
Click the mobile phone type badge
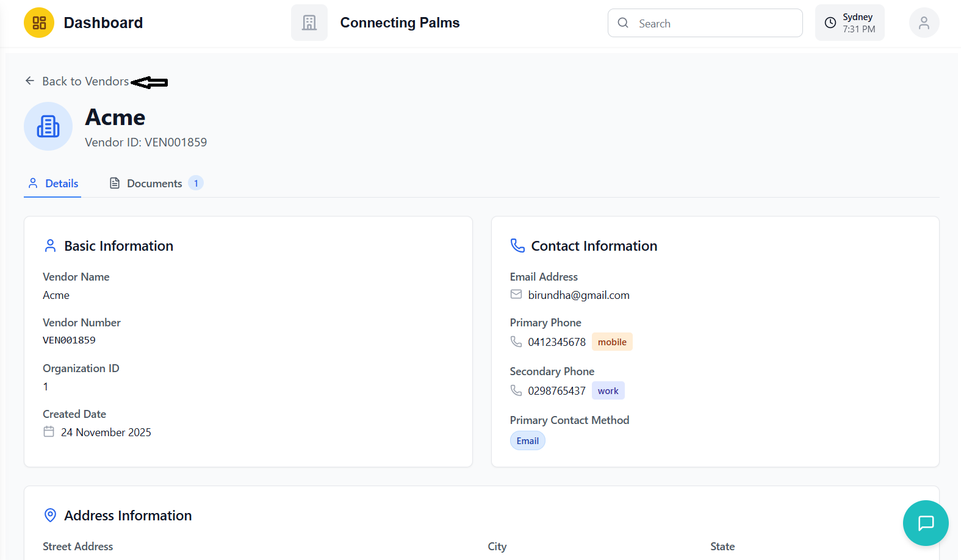click(612, 342)
